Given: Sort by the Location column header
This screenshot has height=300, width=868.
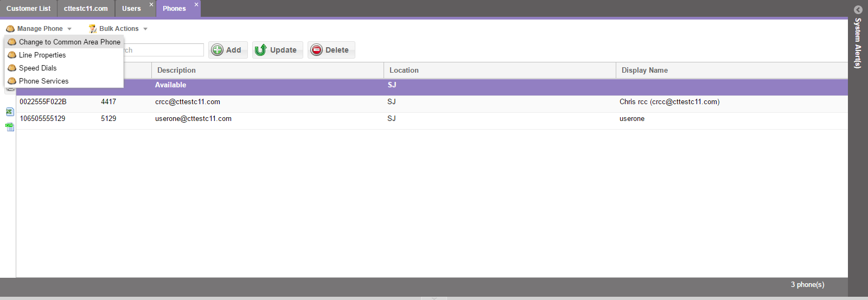Looking at the screenshot, I should point(500,71).
